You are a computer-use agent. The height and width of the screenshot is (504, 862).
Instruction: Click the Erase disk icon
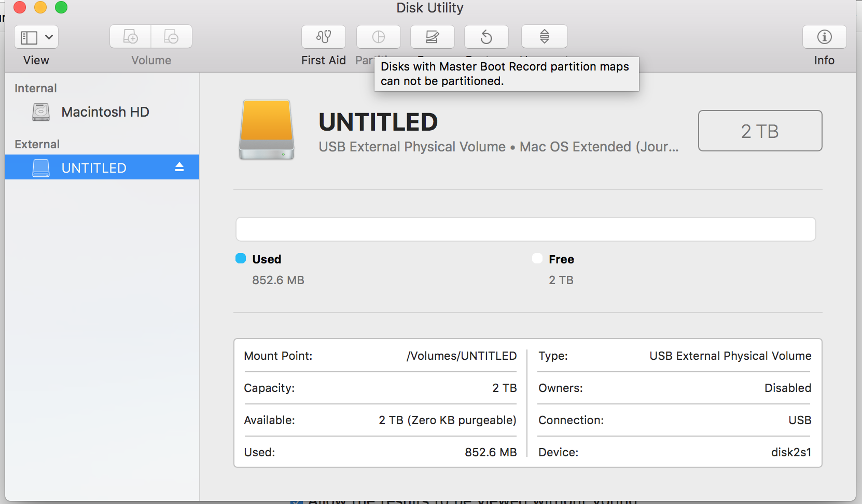[x=433, y=37]
